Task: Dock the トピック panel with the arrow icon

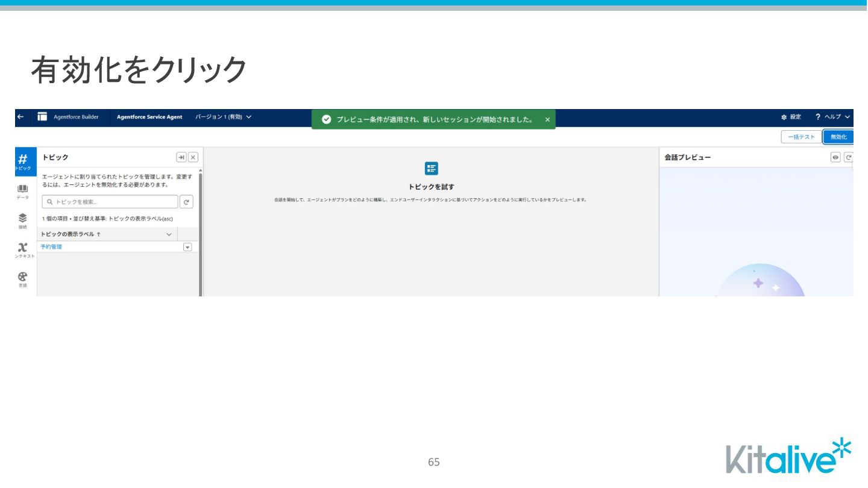Action: coord(181,157)
